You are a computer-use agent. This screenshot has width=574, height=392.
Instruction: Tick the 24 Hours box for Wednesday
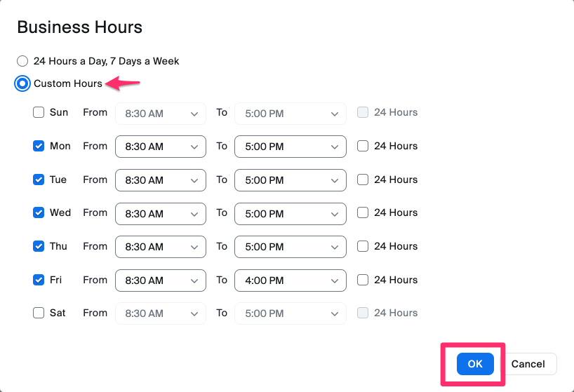[x=363, y=212]
